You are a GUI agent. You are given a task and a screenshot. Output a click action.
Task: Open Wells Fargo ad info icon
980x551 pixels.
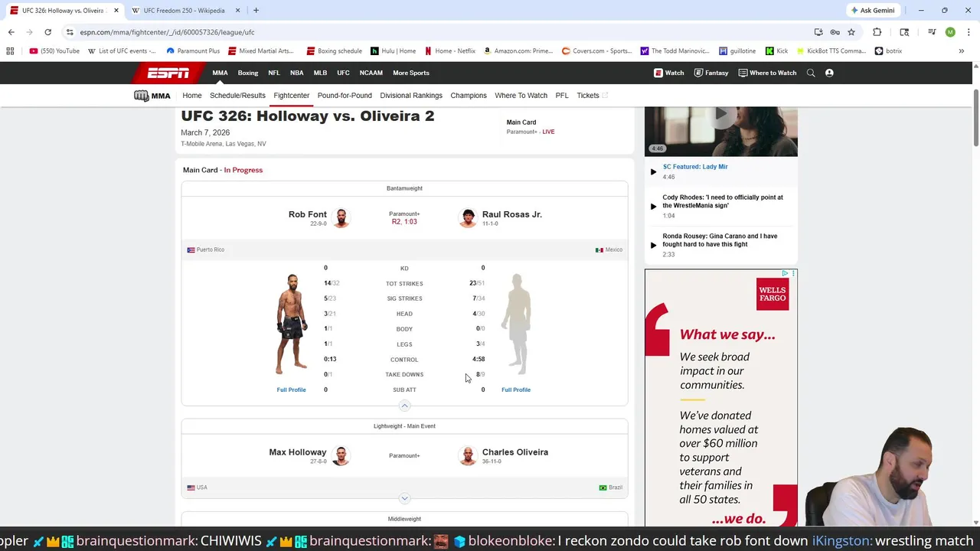click(785, 273)
